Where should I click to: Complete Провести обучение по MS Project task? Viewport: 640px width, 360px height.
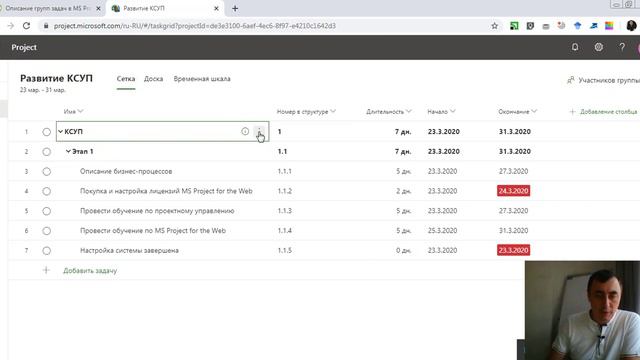[x=47, y=231]
